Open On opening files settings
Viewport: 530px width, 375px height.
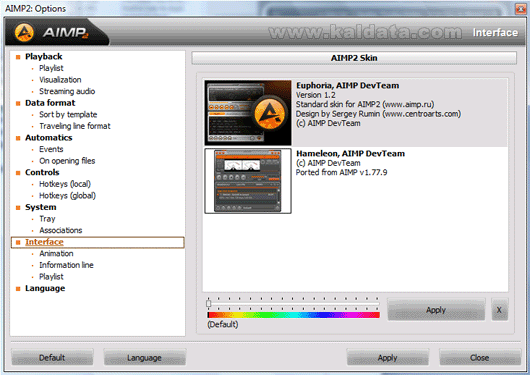pos(67,161)
